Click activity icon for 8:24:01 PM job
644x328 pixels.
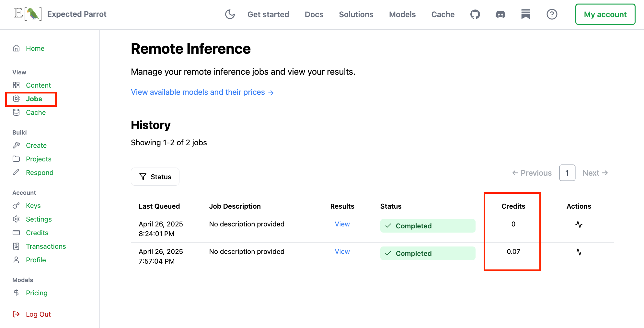(x=579, y=224)
